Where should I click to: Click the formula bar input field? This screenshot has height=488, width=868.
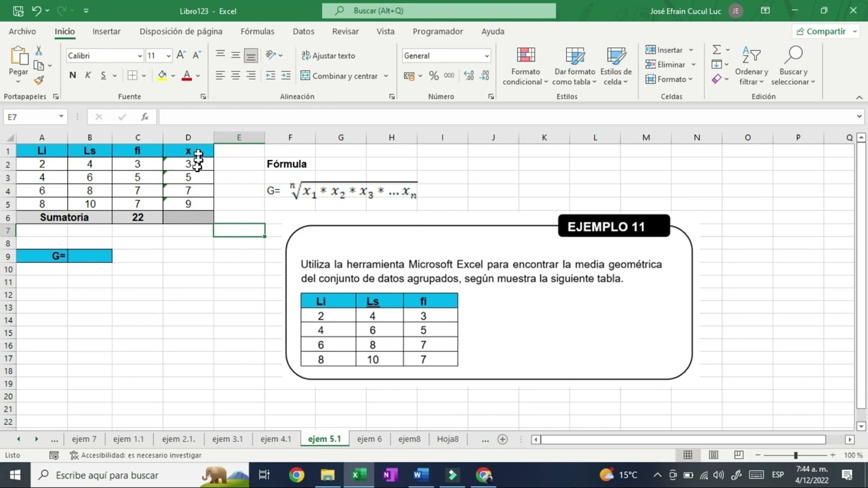(x=505, y=117)
